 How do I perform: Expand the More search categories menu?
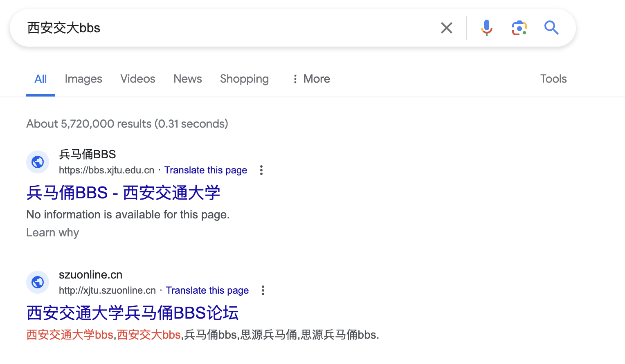[312, 79]
